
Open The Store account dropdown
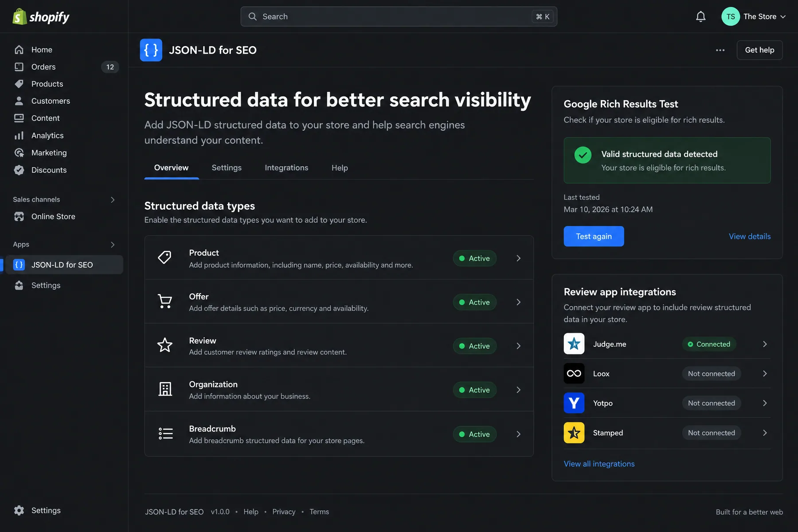click(754, 17)
